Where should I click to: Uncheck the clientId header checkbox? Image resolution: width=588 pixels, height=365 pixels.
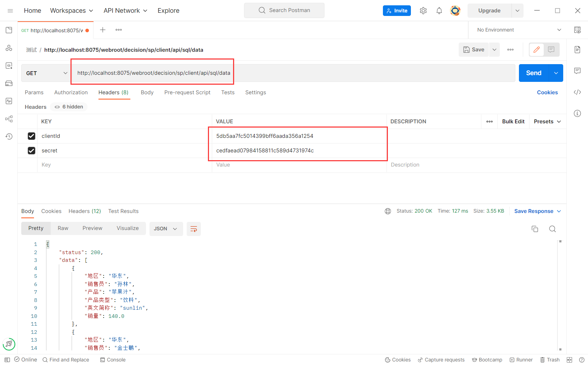pos(32,136)
